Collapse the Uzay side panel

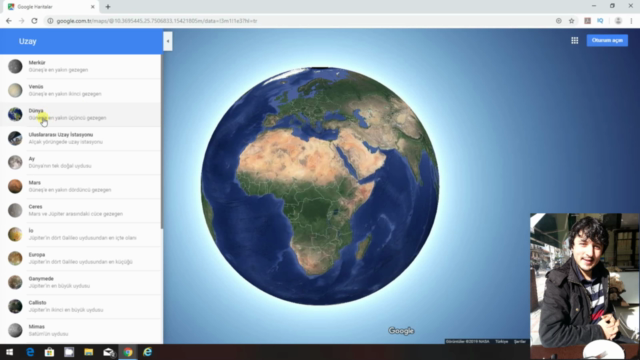point(168,41)
